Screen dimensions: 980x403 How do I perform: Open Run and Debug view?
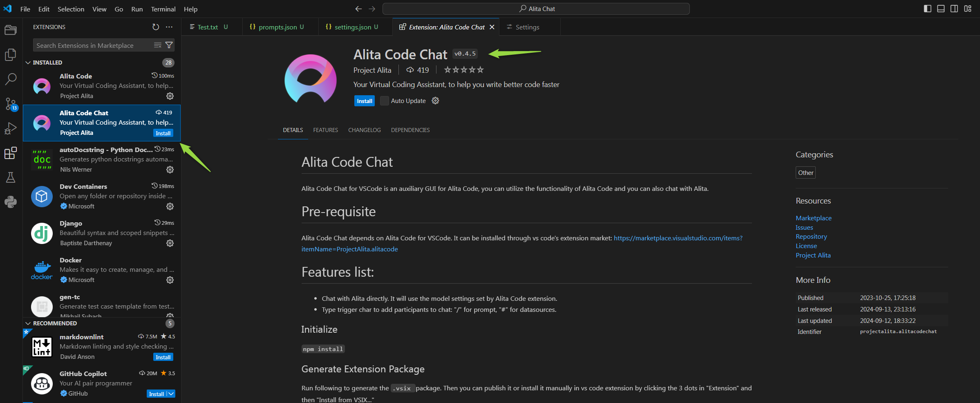11,128
